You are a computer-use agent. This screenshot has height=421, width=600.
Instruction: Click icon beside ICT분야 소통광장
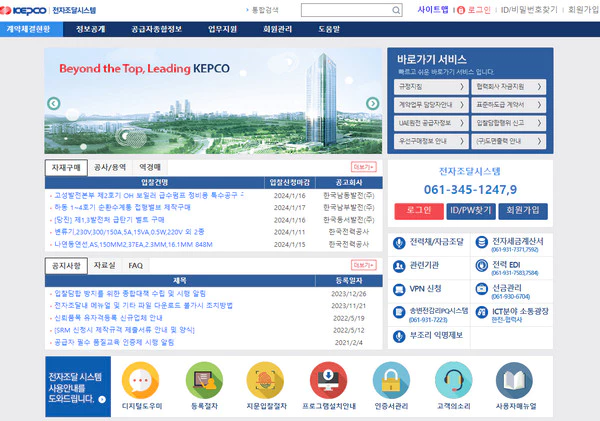pyautogui.click(x=481, y=312)
